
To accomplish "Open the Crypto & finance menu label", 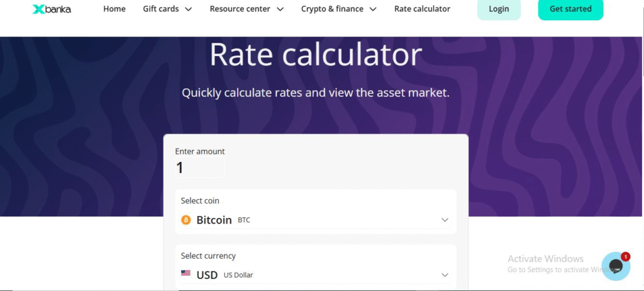I will click(x=332, y=9).
